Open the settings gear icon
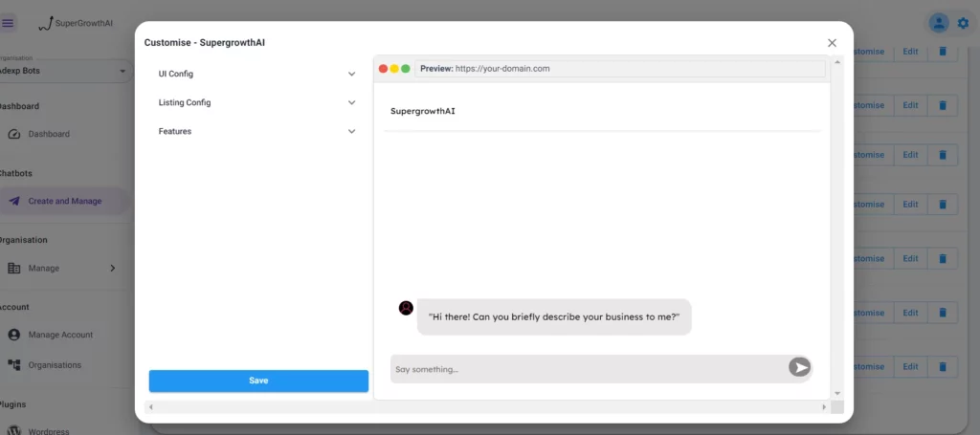This screenshot has height=435, width=980. pos(963,23)
